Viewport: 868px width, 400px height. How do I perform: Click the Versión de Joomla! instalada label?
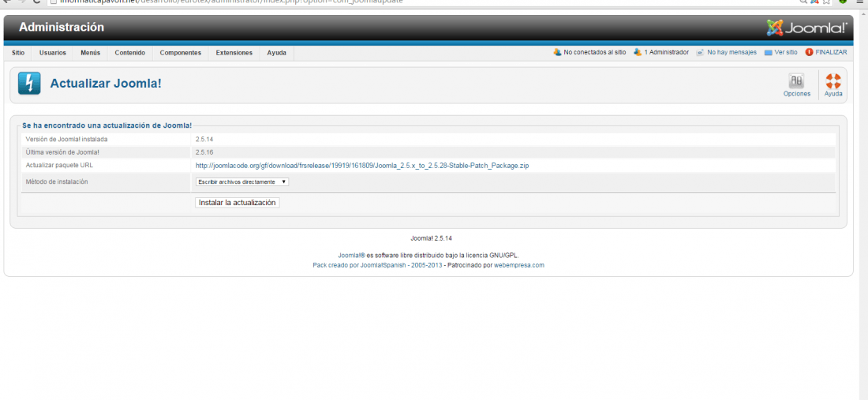click(x=66, y=139)
